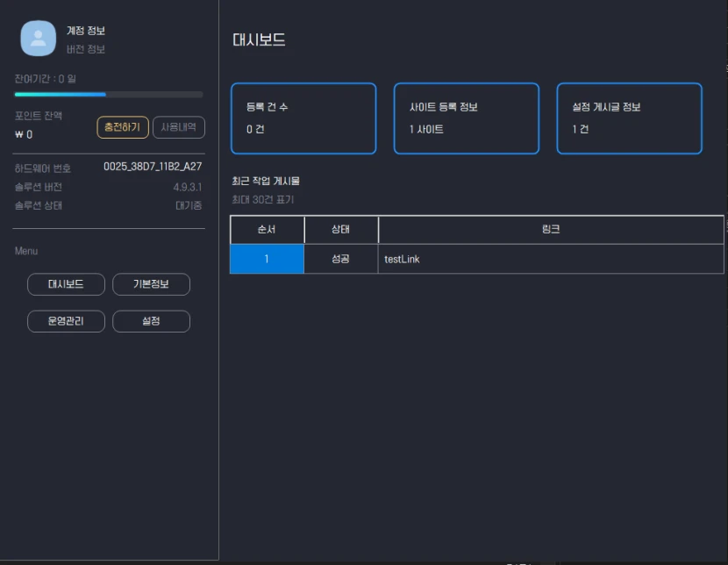This screenshot has height=565, width=728.
Task: Open the 설정 게시글 정보 card
Action: [629, 118]
